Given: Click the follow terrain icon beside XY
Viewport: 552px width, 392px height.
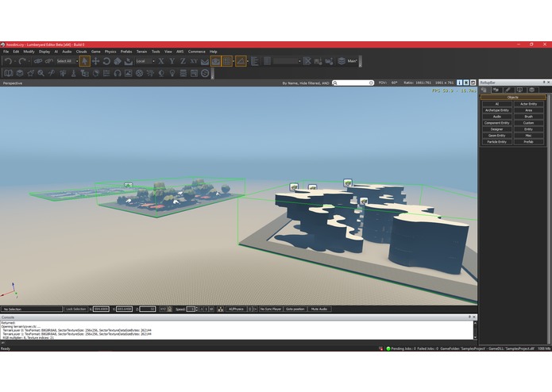Looking at the screenshot, I should [205, 62].
